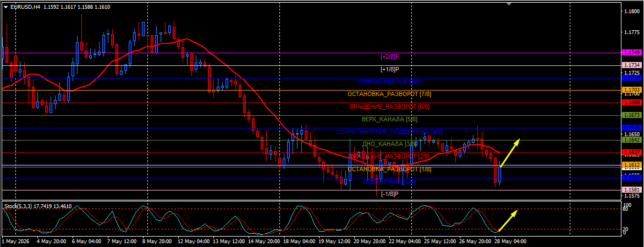Click the 20 May 20:00 time label

click(x=369, y=242)
